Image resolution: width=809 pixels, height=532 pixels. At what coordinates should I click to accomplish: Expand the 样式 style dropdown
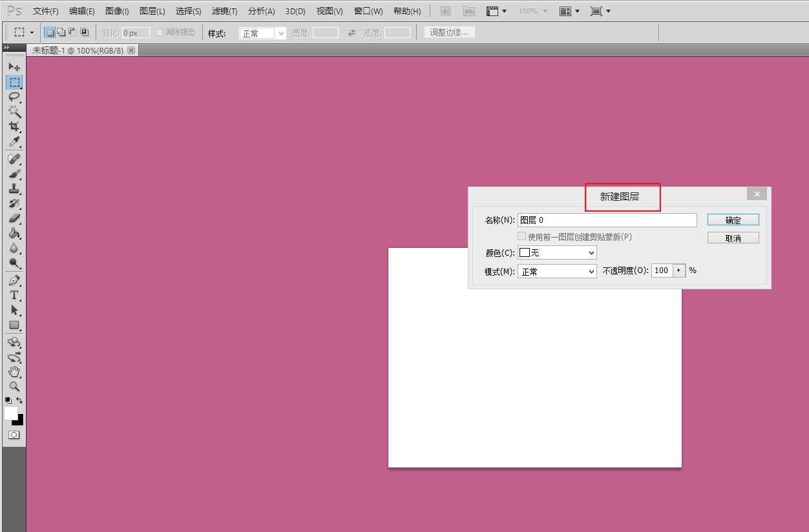262,33
